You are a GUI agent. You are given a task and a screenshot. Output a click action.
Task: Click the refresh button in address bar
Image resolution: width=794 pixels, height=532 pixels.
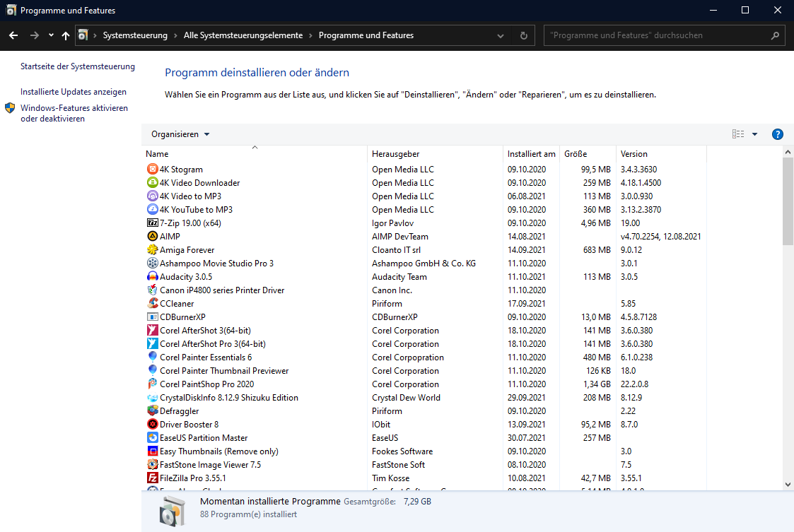coord(523,35)
